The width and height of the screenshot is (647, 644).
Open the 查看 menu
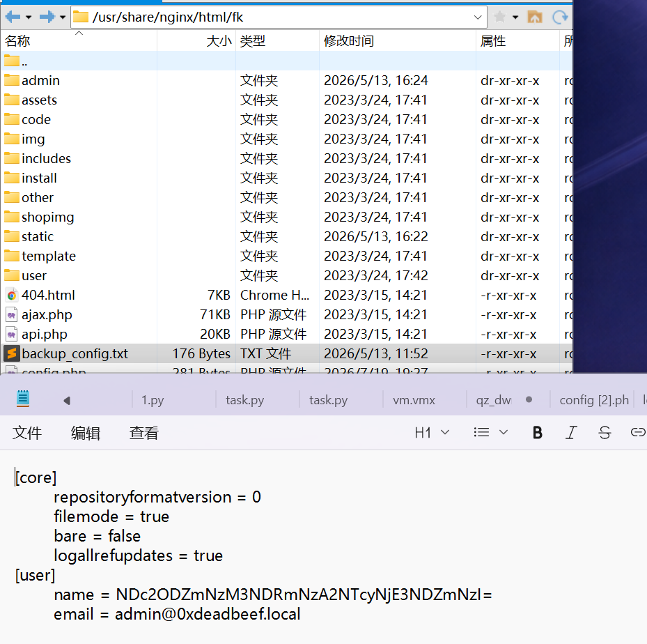[x=143, y=433]
